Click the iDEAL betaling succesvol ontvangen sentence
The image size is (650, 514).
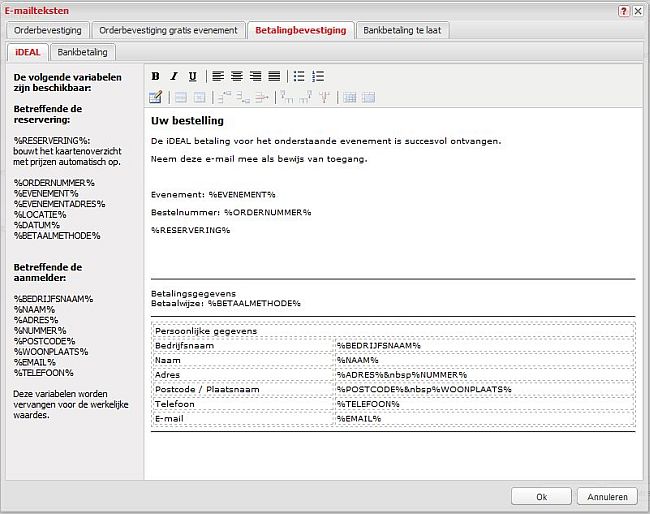326,141
